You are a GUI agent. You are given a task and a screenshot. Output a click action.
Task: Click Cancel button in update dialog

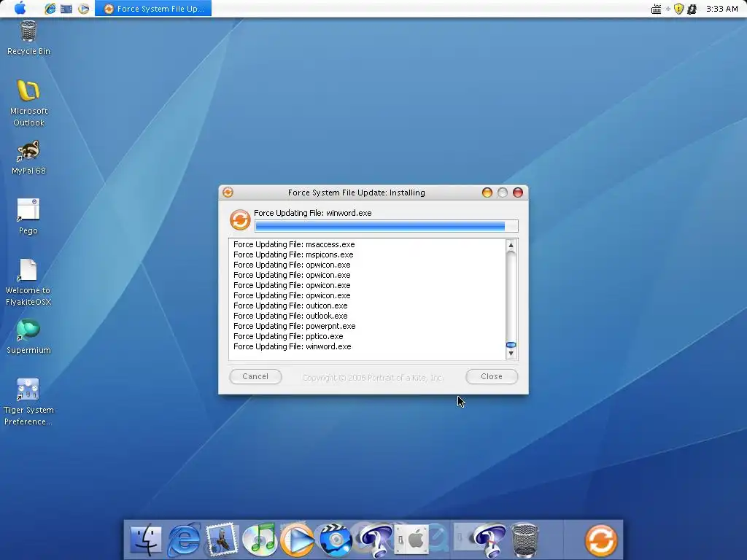[255, 376]
